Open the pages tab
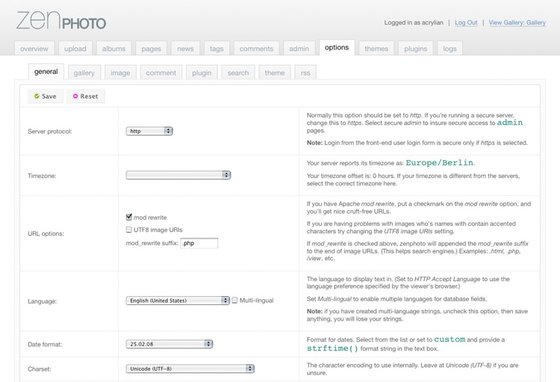This screenshot has width=560, height=382. coord(151,49)
